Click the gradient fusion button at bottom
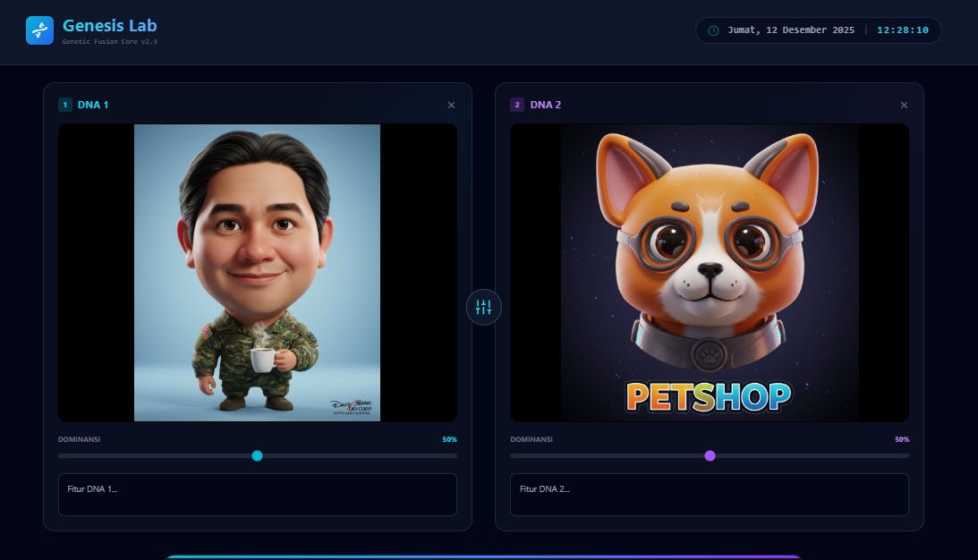 (x=483, y=557)
